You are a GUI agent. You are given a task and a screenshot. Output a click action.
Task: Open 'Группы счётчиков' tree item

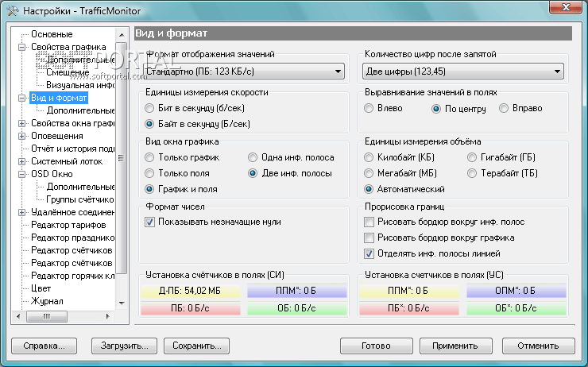(80, 199)
